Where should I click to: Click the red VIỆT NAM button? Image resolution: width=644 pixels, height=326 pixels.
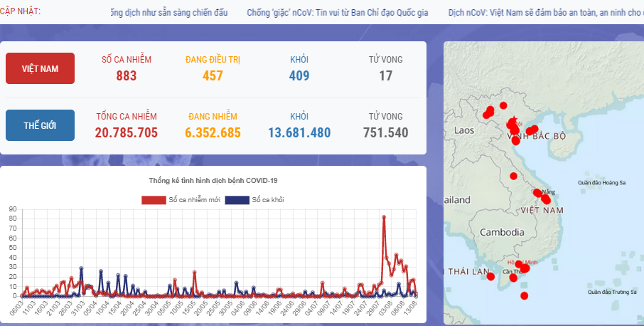coord(40,68)
